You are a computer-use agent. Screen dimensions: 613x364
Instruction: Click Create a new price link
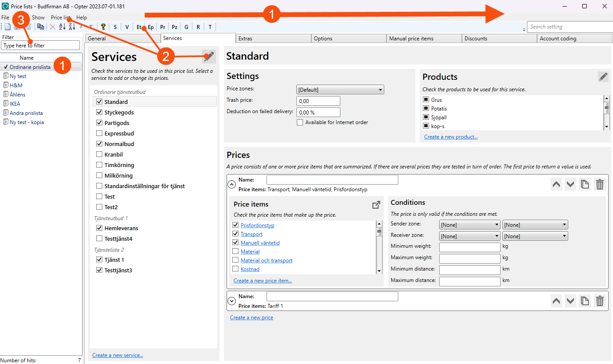coord(252,318)
